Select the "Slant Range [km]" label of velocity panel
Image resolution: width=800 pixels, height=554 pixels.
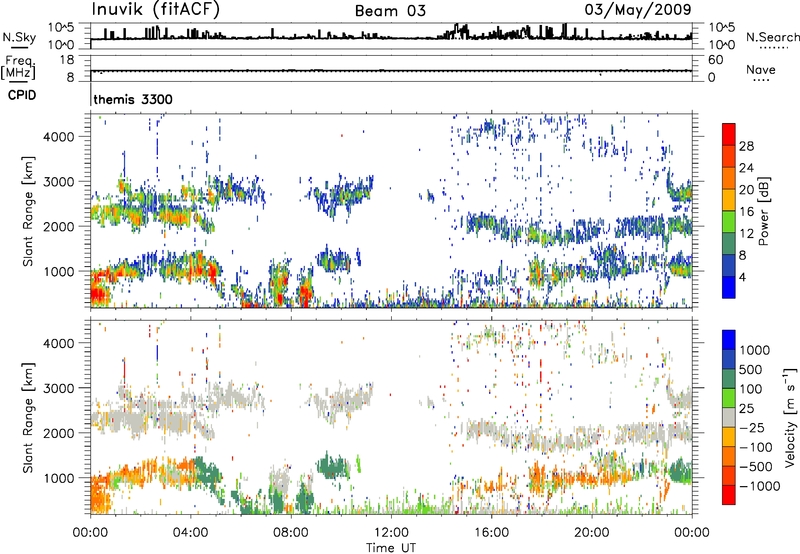click(28, 418)
